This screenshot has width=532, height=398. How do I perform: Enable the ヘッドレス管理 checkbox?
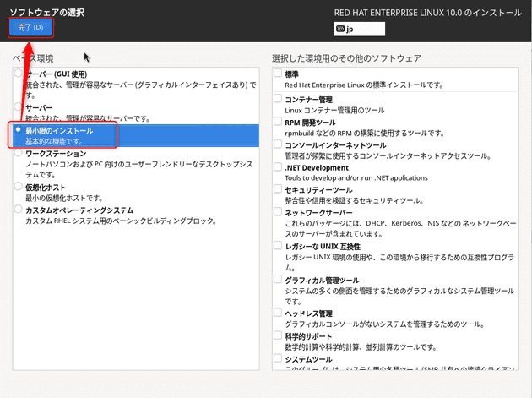pos(278,313)
